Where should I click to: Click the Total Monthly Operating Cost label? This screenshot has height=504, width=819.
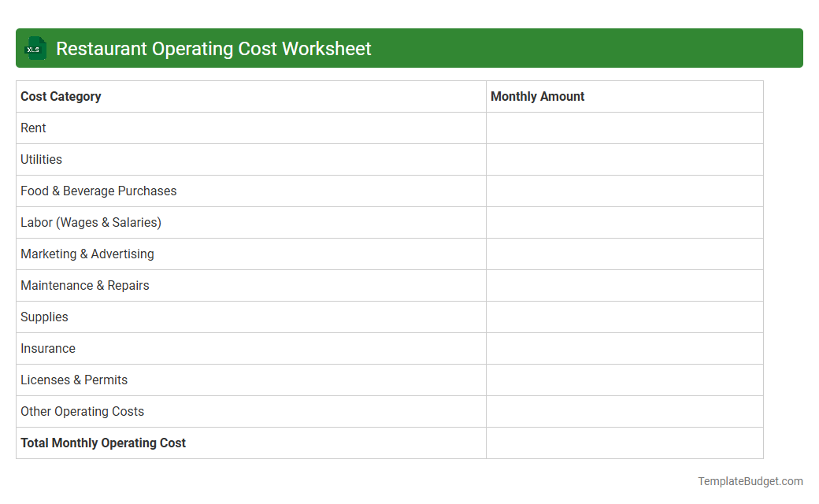coord(103,443)
